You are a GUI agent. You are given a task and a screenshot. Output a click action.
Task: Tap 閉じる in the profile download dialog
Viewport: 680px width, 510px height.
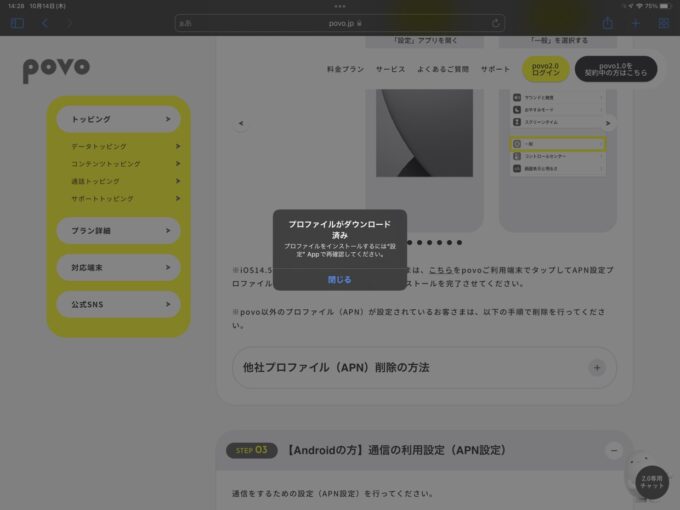[x=340, y=280]
